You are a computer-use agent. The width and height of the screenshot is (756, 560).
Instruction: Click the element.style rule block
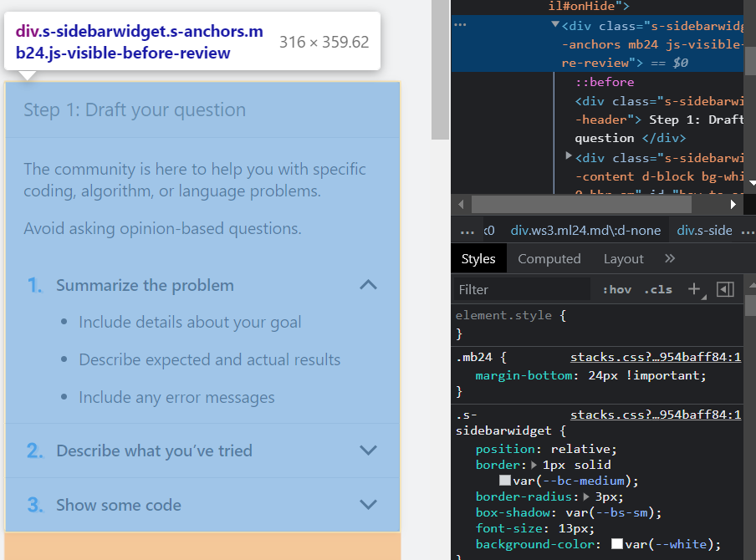pyautogui.click(x=597, y=324)
